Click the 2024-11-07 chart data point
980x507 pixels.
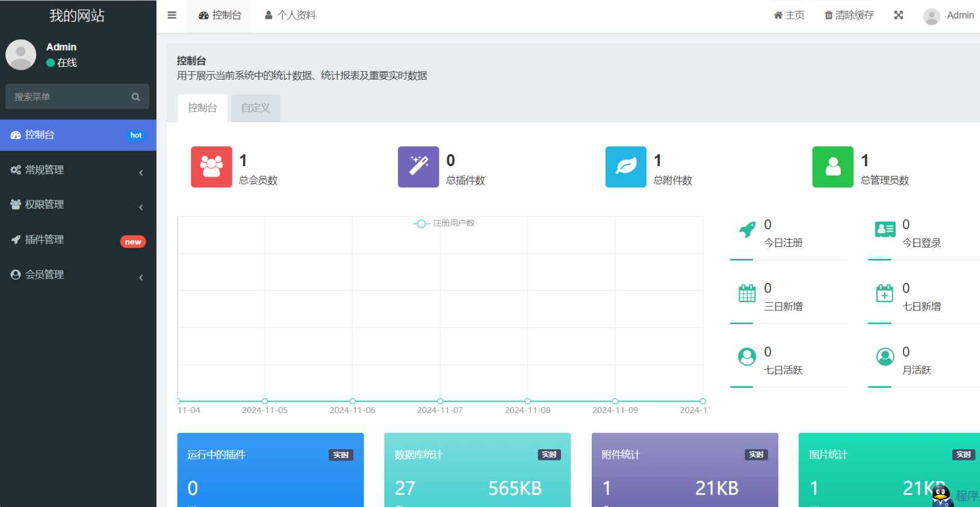(440, 401)
